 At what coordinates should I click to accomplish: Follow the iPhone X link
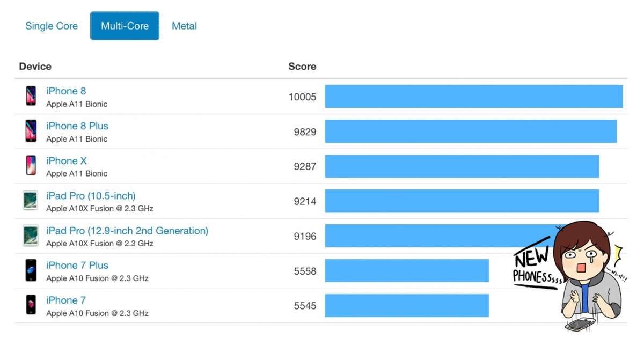[x=66, y=161]
